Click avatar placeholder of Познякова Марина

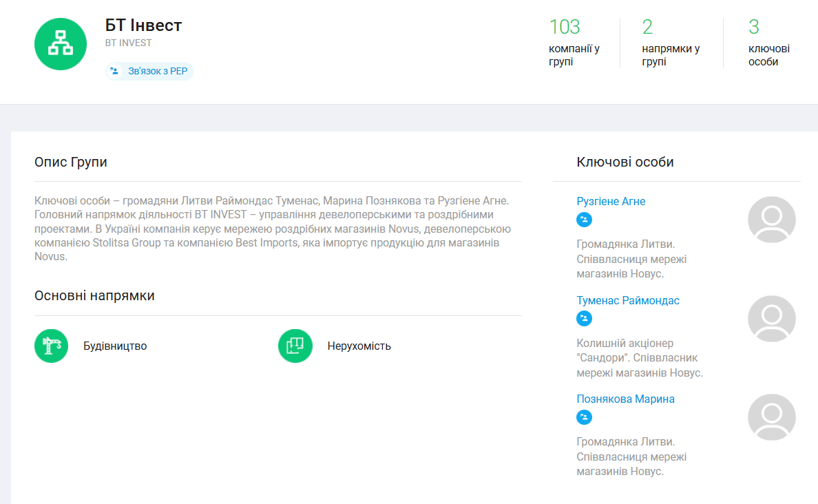click(772, 417)
